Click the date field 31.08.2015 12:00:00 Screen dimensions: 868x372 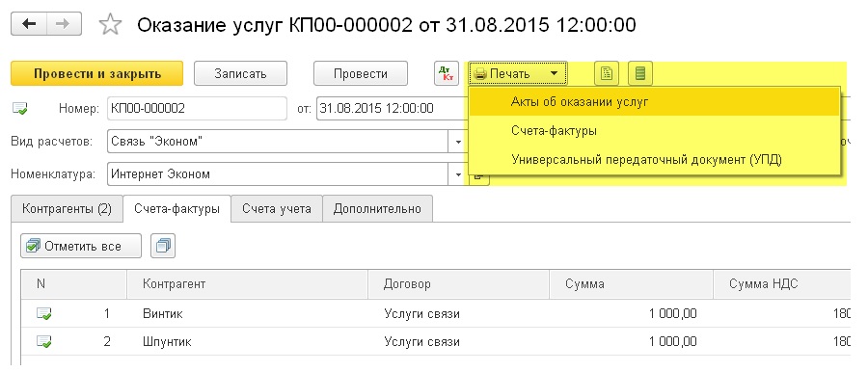point(392,109)
